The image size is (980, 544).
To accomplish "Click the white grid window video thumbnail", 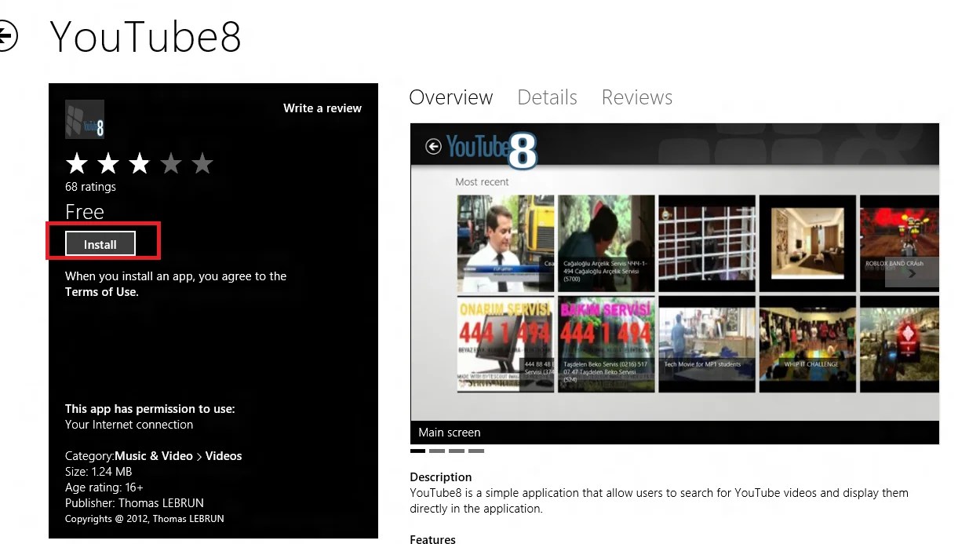I will tap(707, 243).
